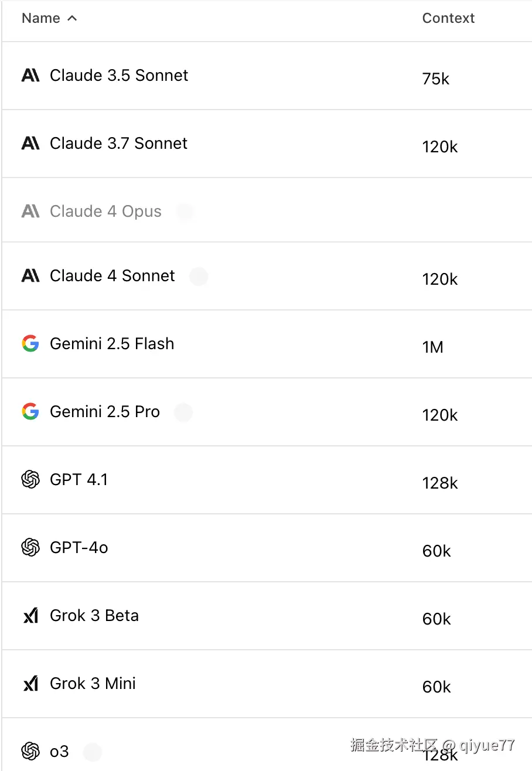Click the xAI icon beside Grok 3 Beta
This screenshot has height=771, width=532.
[30, 616]
